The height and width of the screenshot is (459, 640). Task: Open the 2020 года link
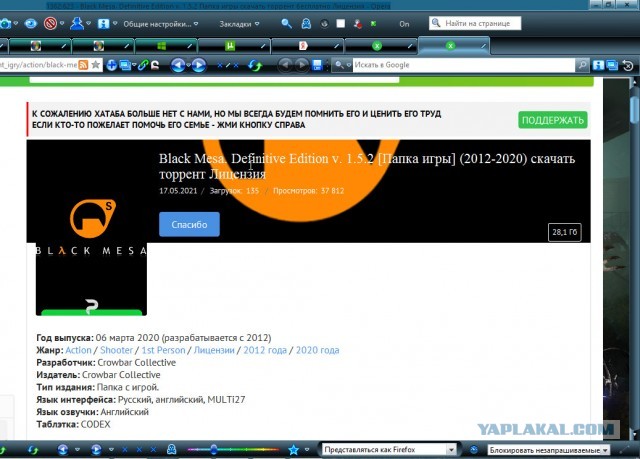(x=318, y=350)
